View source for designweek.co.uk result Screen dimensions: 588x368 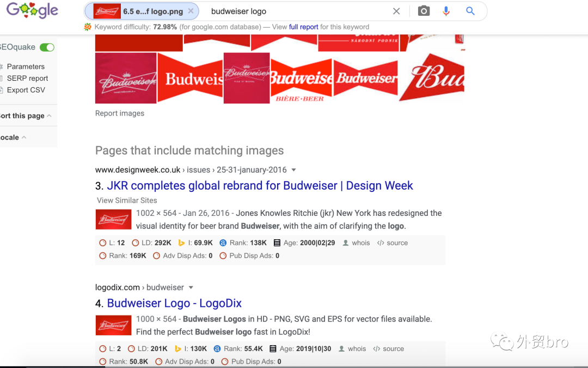click(393, 243)
